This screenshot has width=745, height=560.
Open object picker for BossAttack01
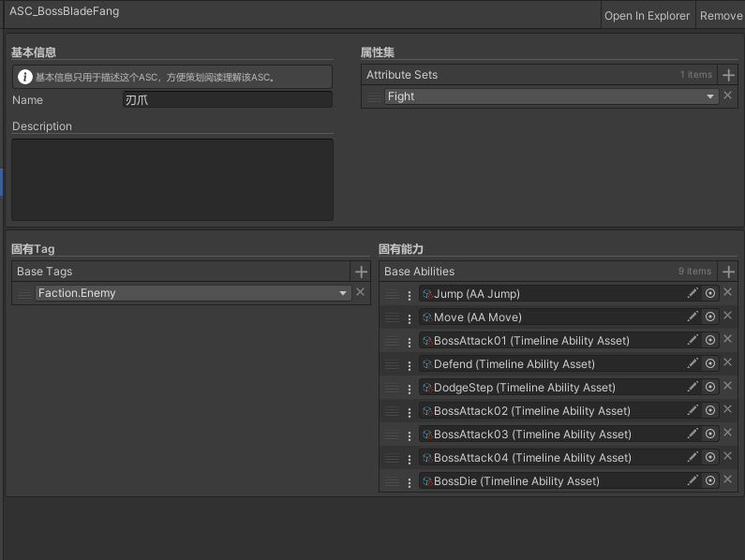(710, 340)
